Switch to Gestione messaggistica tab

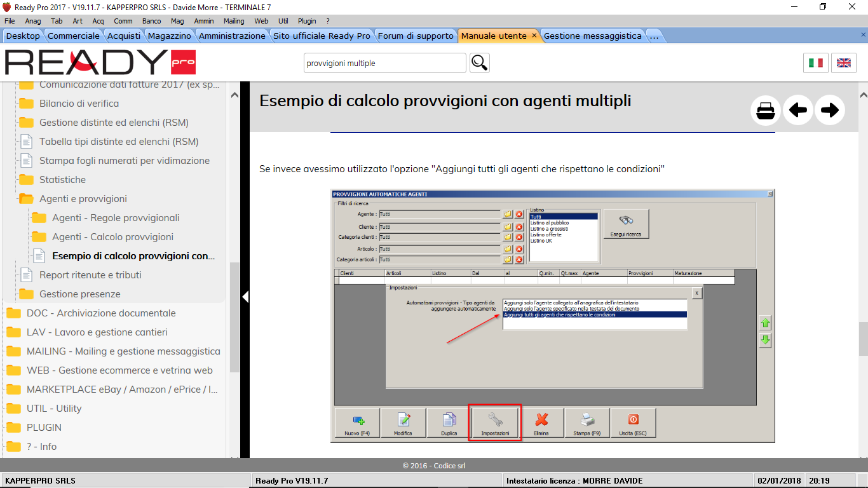tap(593, 36)
